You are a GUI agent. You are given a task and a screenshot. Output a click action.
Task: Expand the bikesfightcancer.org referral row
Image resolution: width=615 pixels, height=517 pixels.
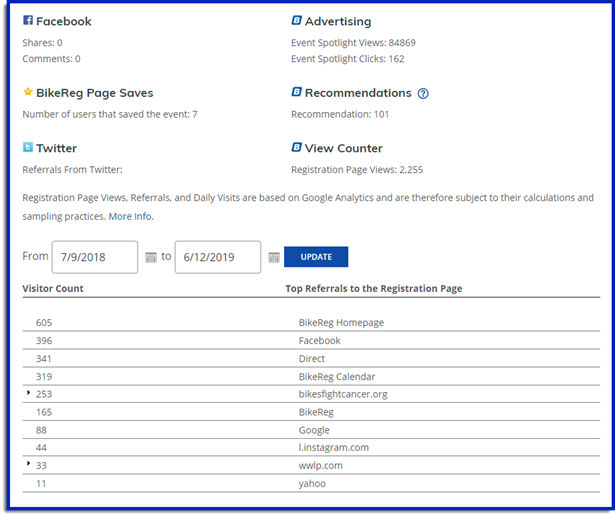(28, 392)
